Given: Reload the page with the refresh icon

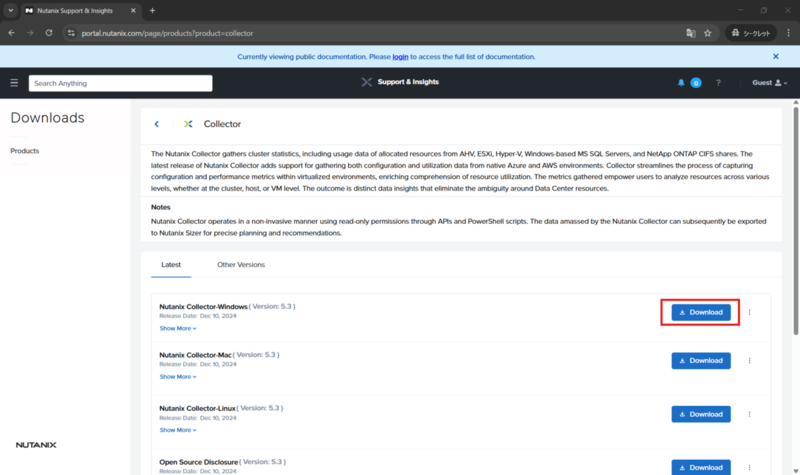Looking at the screenshot, I should (49, 33).
